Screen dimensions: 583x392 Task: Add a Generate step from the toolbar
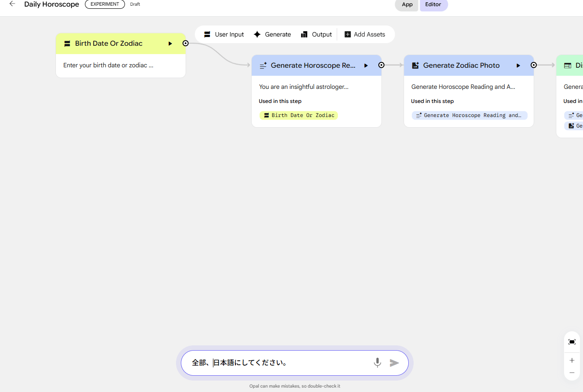272,34
